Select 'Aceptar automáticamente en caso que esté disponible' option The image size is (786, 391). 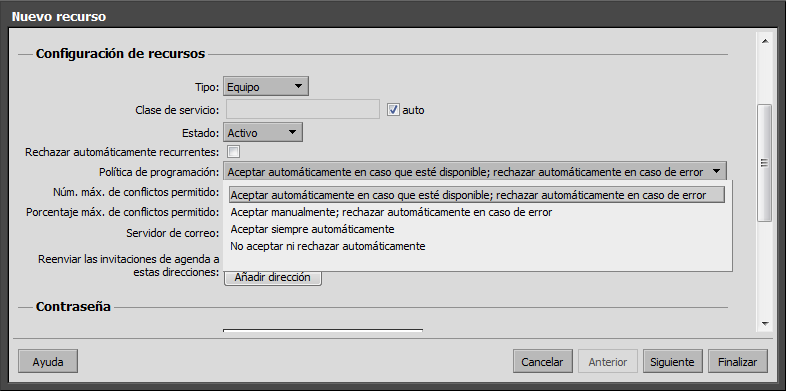(x=477, y=195)
